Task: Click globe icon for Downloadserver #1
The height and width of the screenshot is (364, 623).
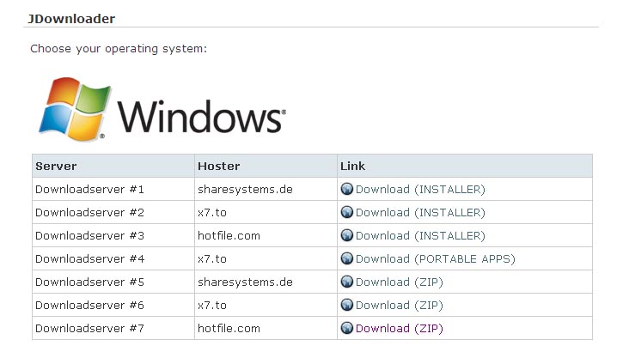Action: [347, 189]
